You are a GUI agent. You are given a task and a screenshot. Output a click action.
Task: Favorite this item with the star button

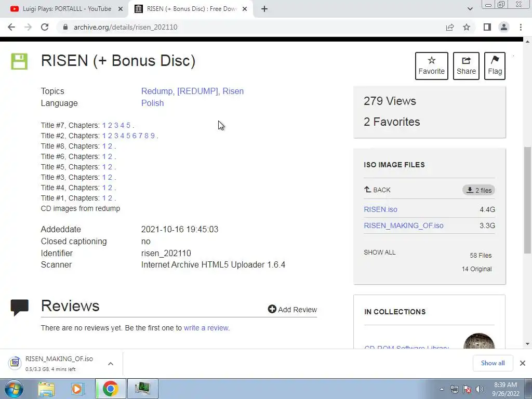(x=432, y=66)
